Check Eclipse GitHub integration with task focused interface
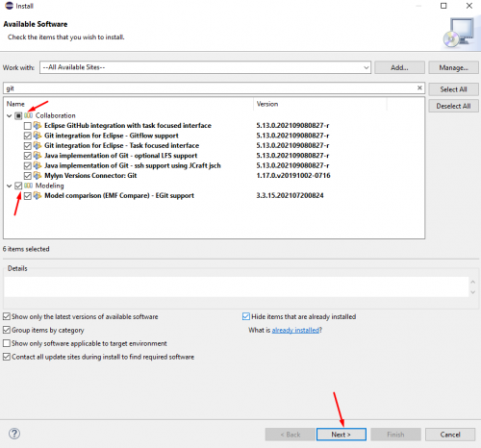The height and width of the screenshot is (448, 481). click(x=28, y=126)
